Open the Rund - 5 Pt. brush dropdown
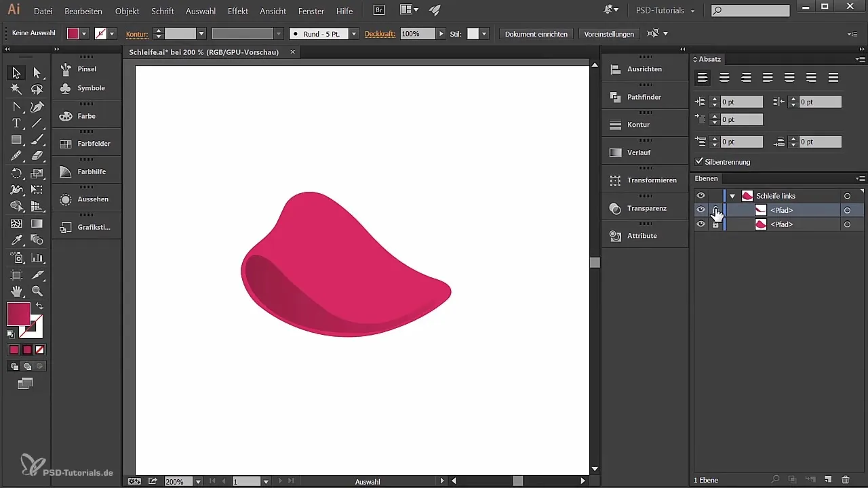868x488 pixels. 354,33
